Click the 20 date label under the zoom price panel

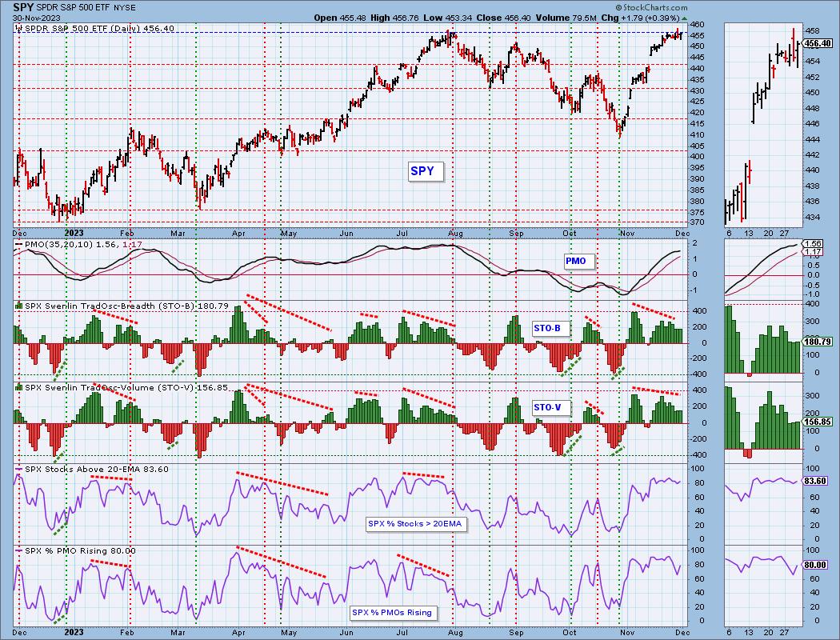point(768,234)
